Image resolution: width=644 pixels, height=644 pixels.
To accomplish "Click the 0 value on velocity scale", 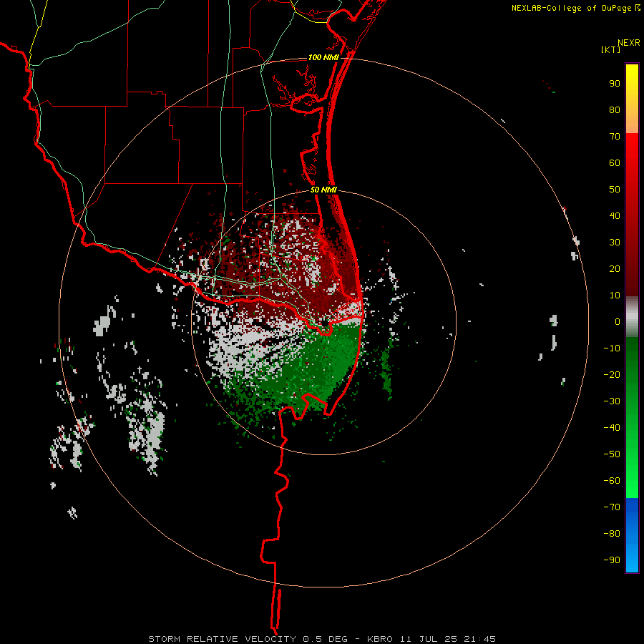I will tap(618, 321).
